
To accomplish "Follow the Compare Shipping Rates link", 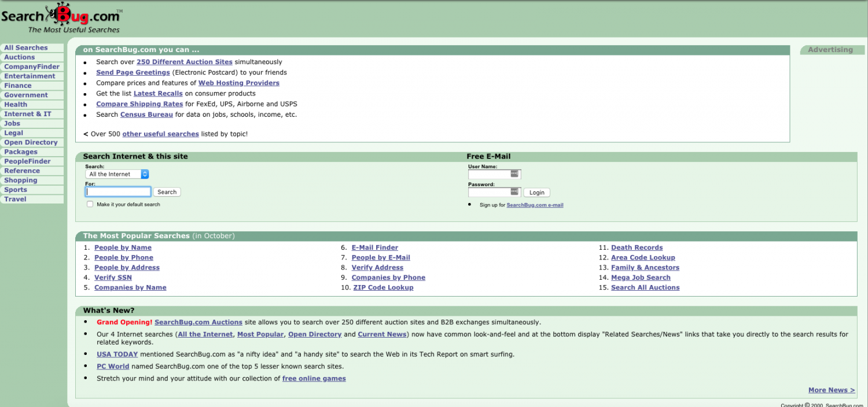I will pos(139,104).
